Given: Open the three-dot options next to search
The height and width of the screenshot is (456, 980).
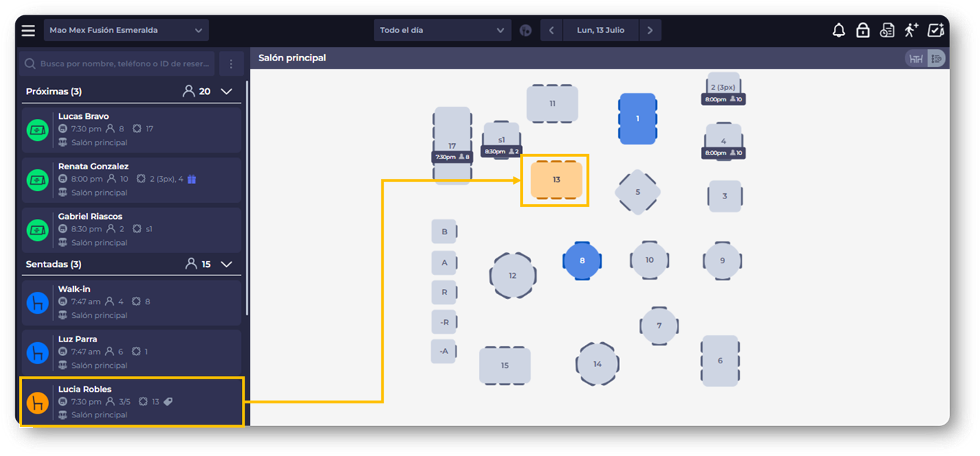Looking at the screenshot, I should 231,64.
